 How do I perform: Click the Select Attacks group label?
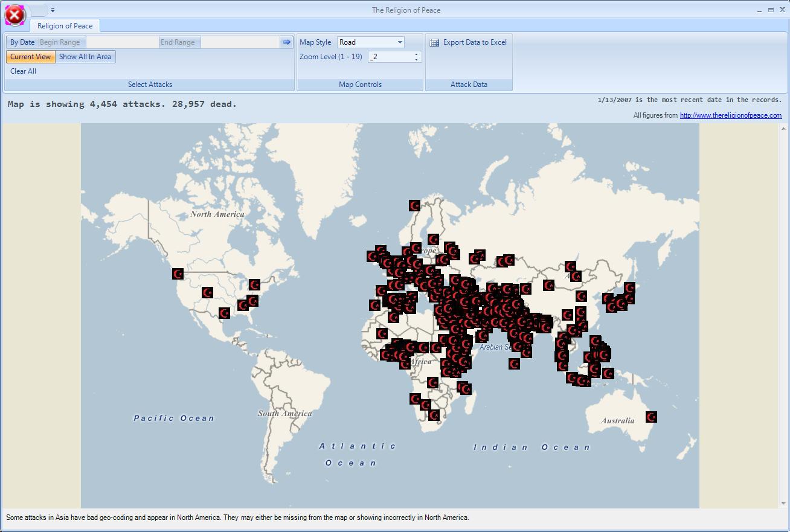coord(150,85)
